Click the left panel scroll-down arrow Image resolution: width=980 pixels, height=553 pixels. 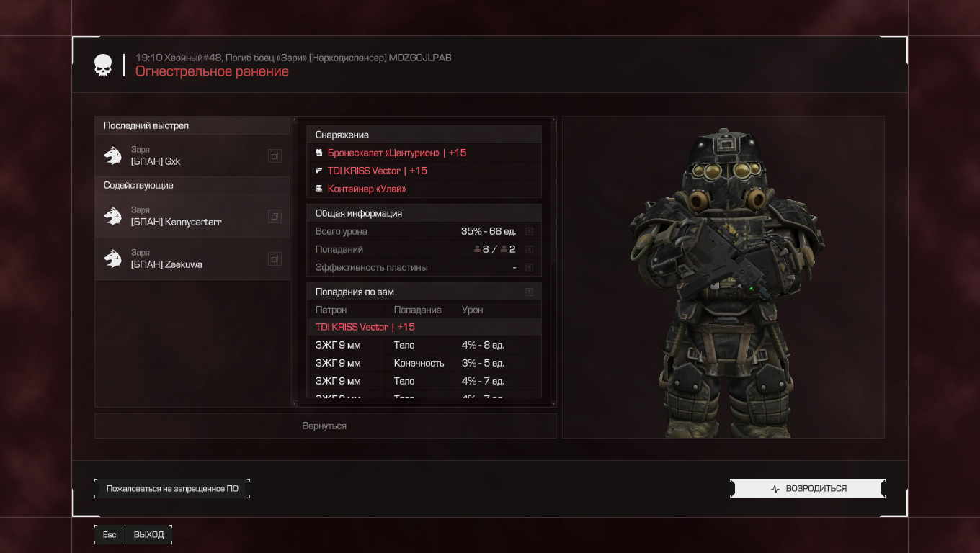point(294,404)
